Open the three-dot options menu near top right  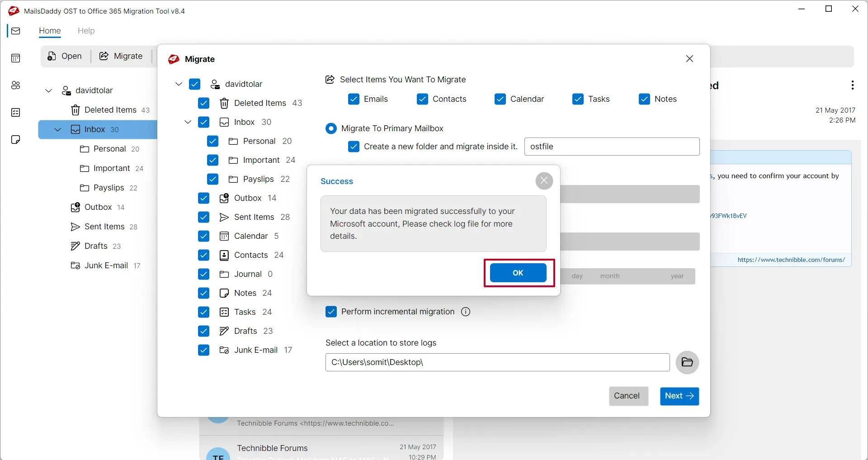point(853,85)
